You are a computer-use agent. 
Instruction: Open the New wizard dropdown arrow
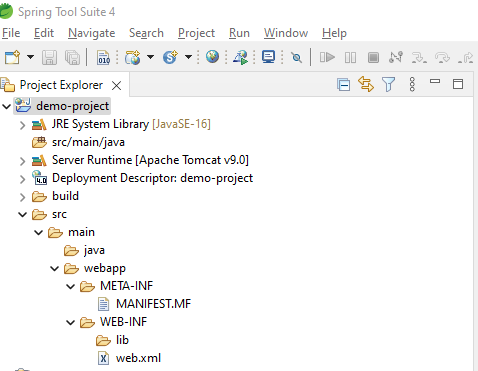point(30,57)
